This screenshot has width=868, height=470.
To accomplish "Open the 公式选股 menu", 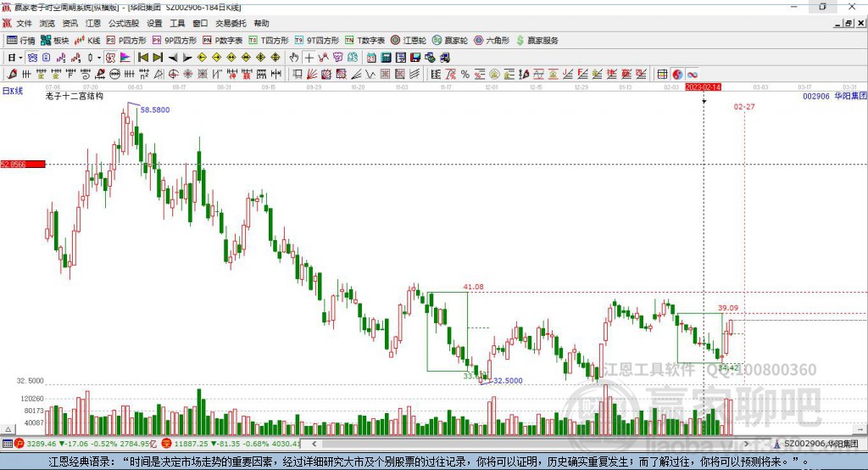I will click(x=123, y=24).
